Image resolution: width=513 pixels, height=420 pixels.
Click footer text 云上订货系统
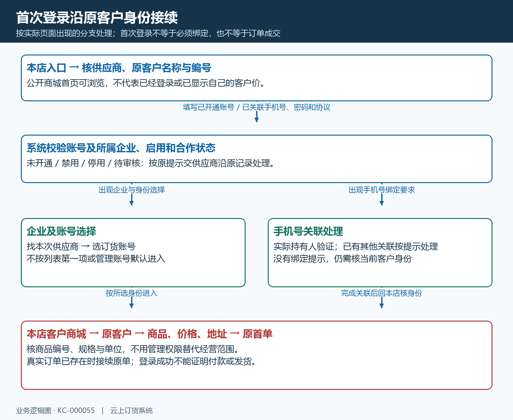coord(131,410)
